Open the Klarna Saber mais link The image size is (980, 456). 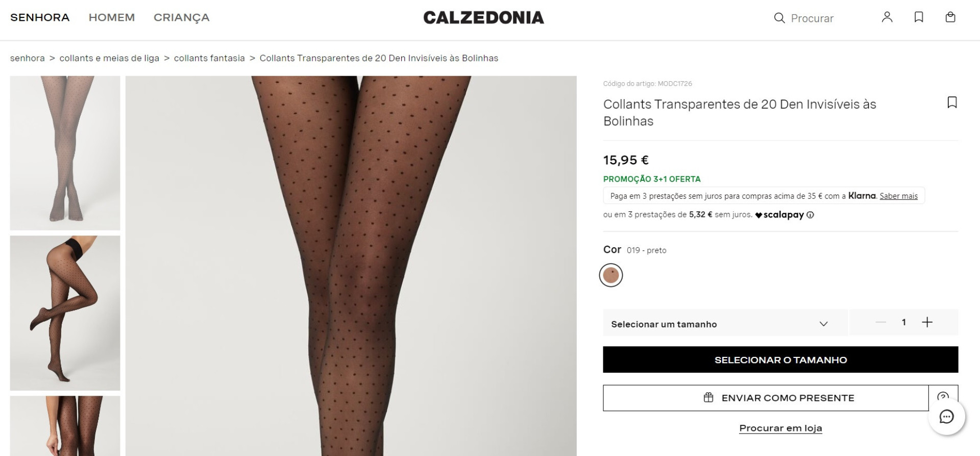pos(898,196)
